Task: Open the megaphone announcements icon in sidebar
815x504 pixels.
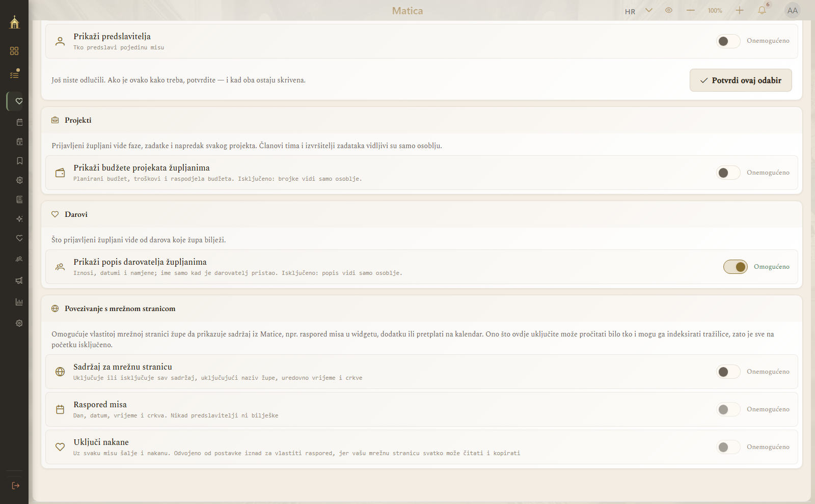Action: pyautogui.click(x=19, y=281)
